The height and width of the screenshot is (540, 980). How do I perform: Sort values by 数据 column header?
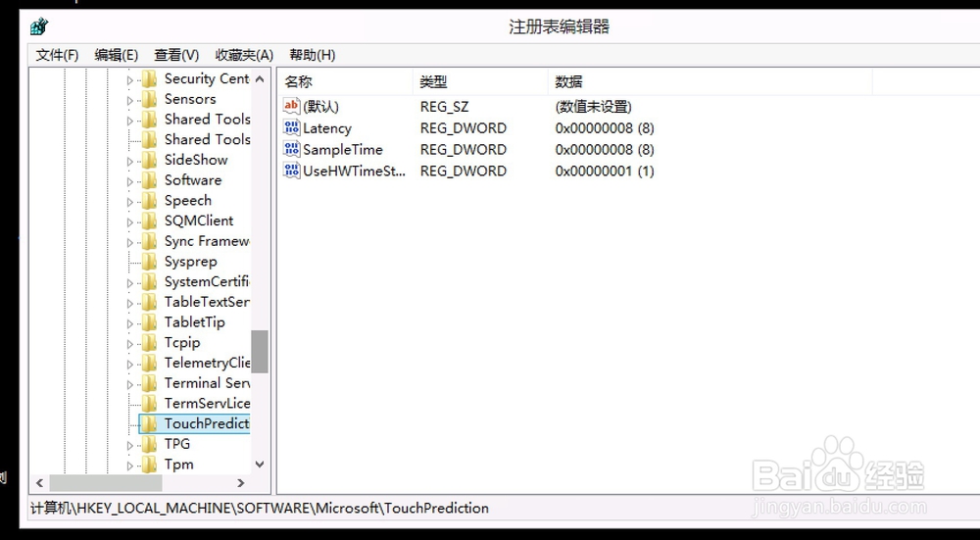[x=710, y=82]
